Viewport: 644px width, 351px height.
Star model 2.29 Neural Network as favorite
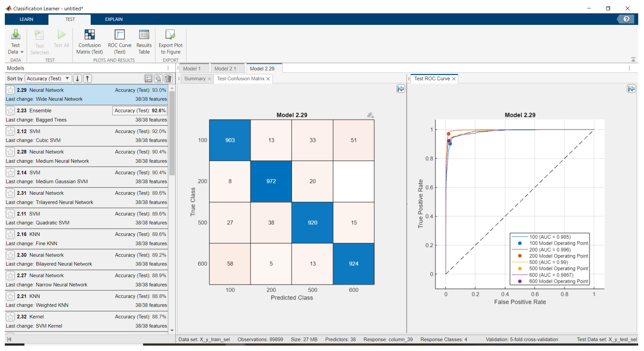10,90
